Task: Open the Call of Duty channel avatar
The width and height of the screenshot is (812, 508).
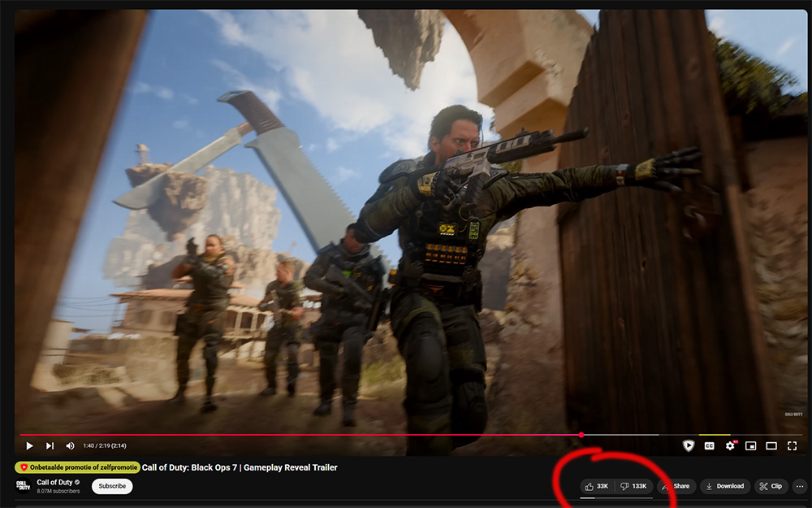Action: [24, 486]
